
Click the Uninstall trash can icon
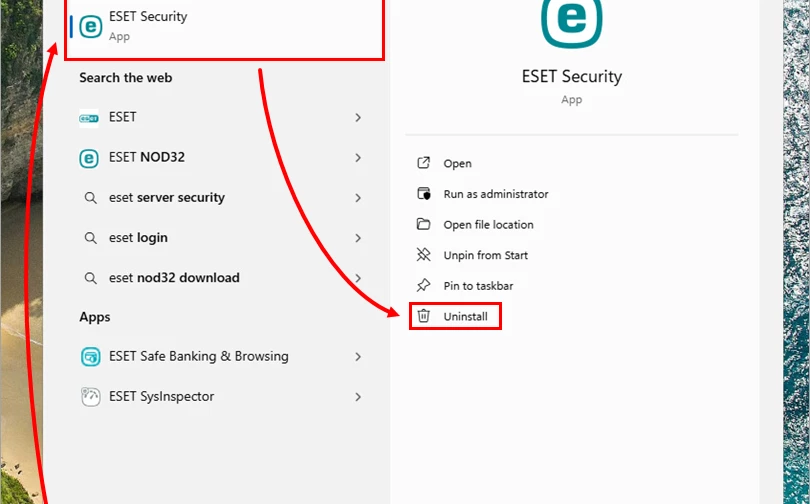pos(424,317)
